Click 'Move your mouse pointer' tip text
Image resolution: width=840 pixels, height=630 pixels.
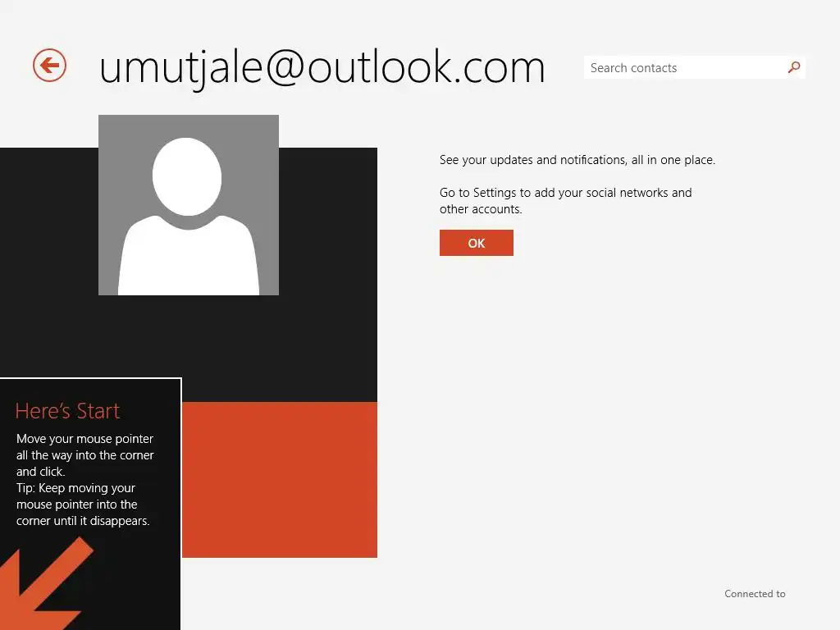[x=84, y=454]
